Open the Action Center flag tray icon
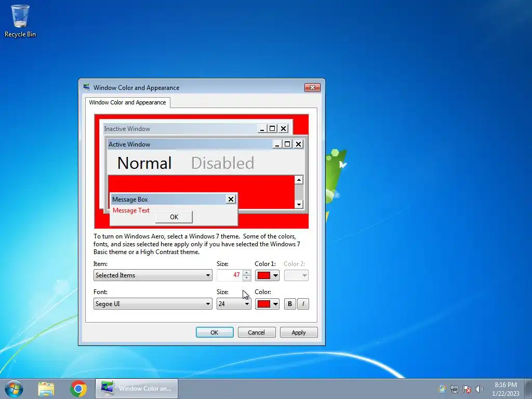This screenshot has width=532, height=399. pyautogui.click(x=467, y=389)
